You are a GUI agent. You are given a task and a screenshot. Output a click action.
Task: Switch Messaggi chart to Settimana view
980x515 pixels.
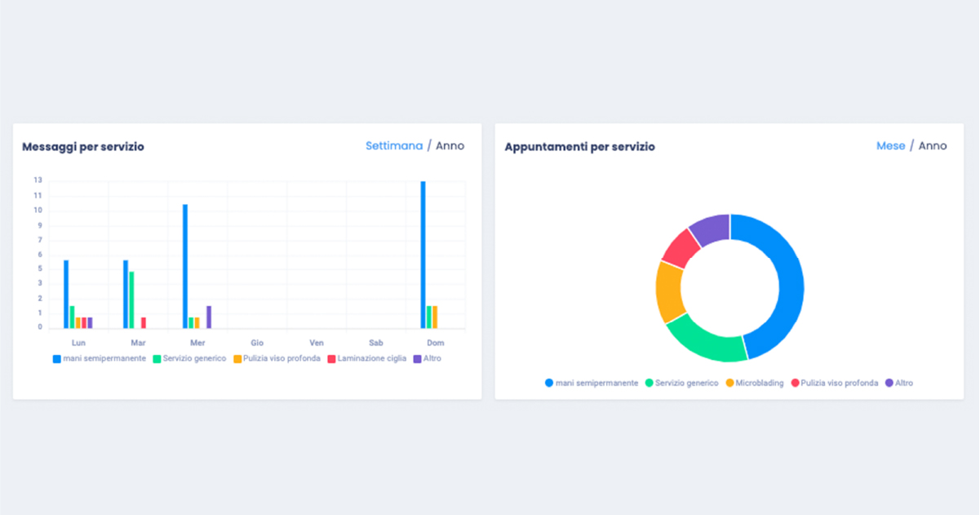click(394, 146)
